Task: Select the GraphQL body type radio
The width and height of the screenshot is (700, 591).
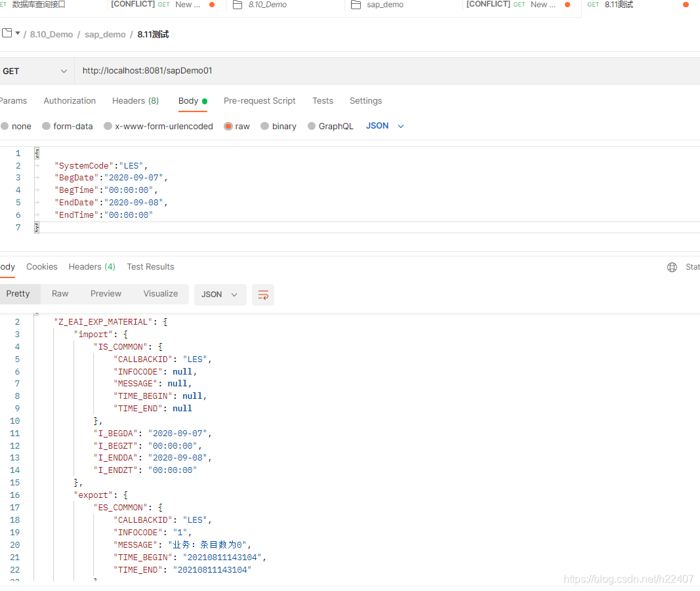Action: click(312, 127)
